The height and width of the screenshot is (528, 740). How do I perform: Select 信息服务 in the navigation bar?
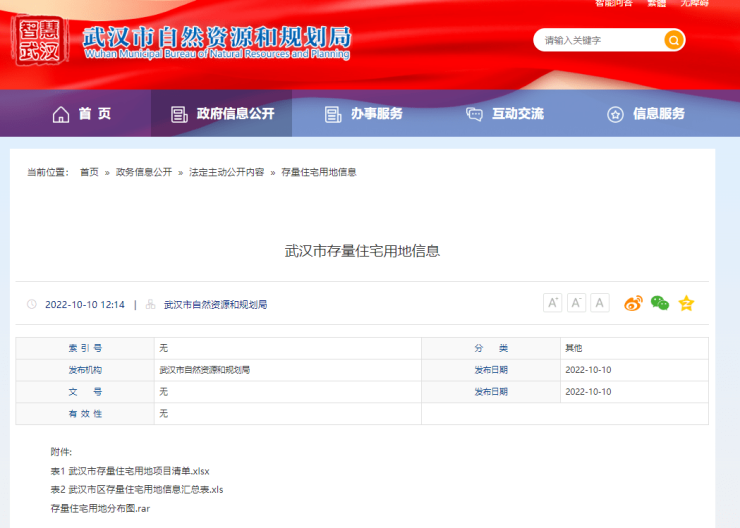pos(646,114)
